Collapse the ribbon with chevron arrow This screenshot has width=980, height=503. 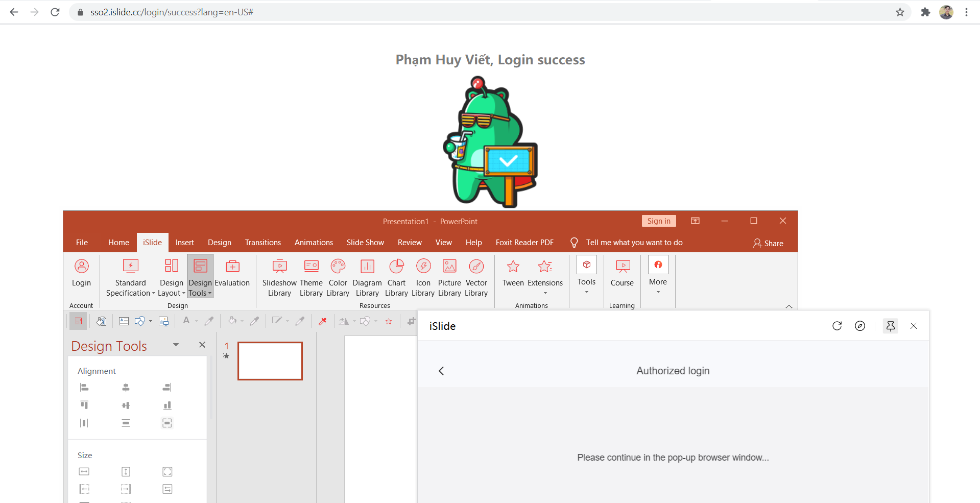(789, 306)
